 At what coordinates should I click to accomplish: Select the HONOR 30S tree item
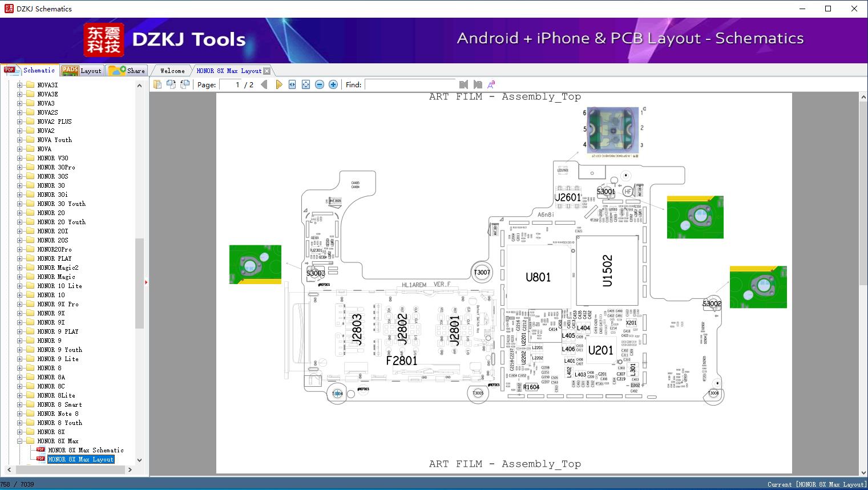pos(53,176)
